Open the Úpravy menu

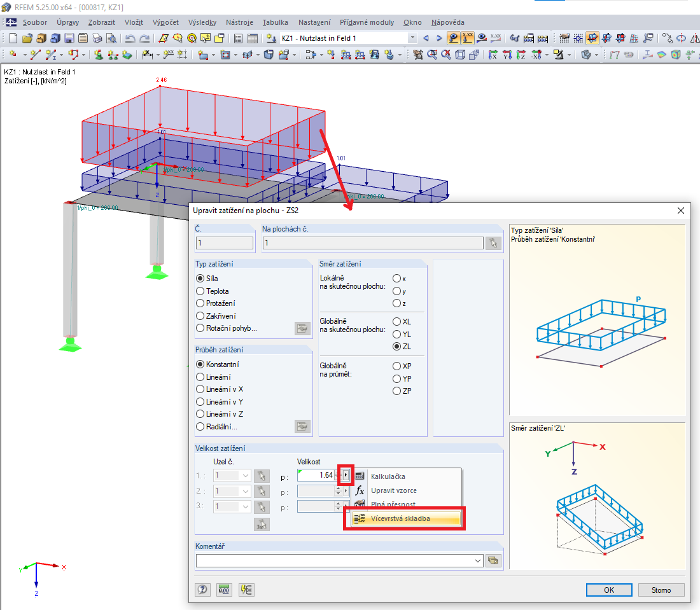pos(68,22)
